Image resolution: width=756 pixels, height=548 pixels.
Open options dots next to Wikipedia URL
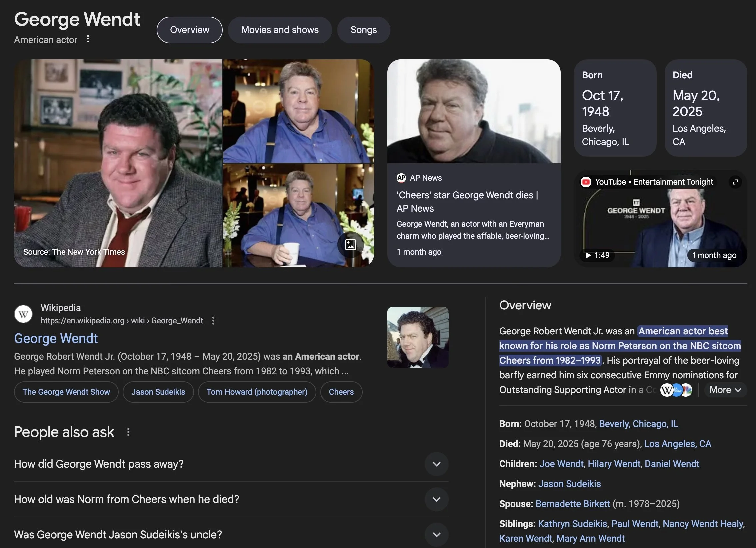(213, 321)
